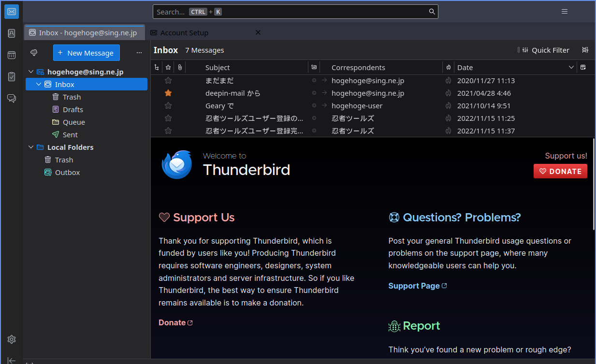Open the application hamburger menu
The image size is (596, 364).
tap(565, 12)
